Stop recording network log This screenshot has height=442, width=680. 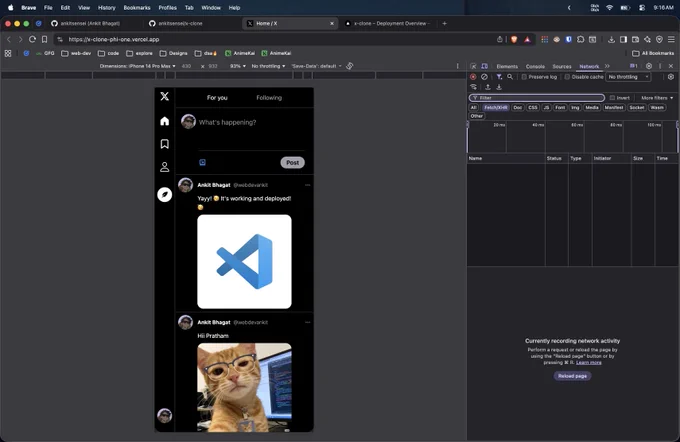(x=473, y=77)
